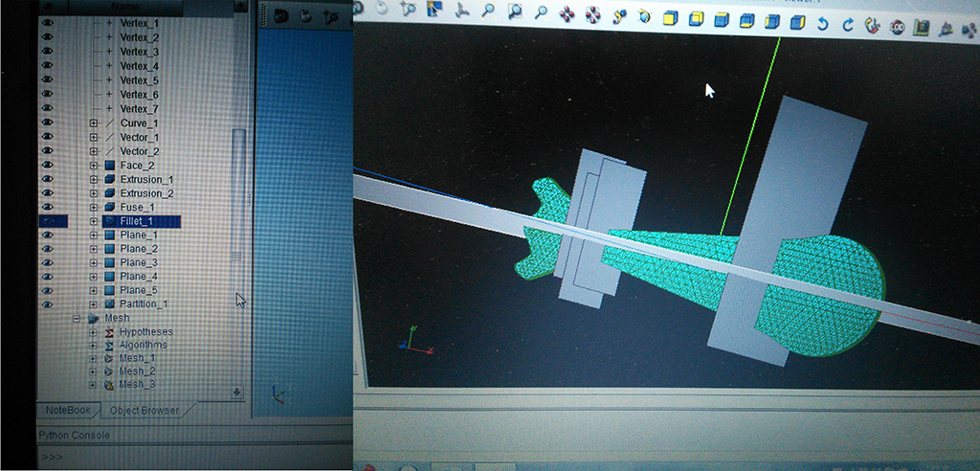Select the Zoom magnifier tool
Screen dimensions: 980x471
542,11
